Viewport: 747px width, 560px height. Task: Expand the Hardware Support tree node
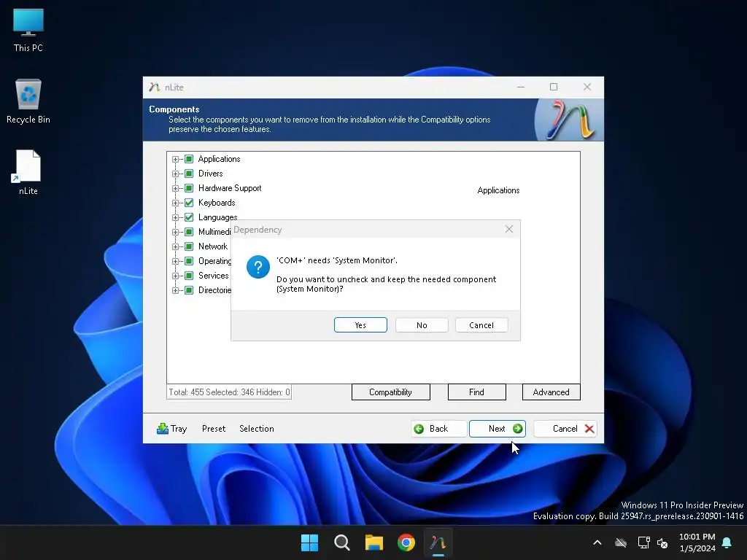[175, 188]
